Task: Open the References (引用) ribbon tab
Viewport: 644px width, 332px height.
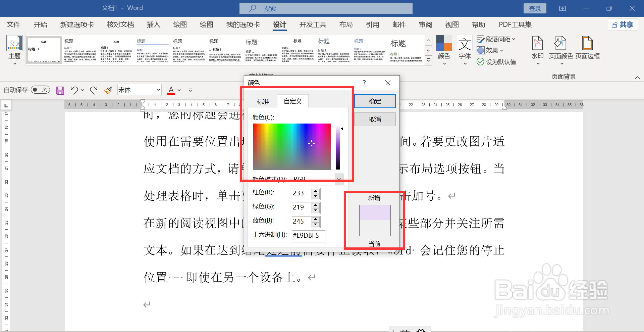Action: click(x=372, y=25)
